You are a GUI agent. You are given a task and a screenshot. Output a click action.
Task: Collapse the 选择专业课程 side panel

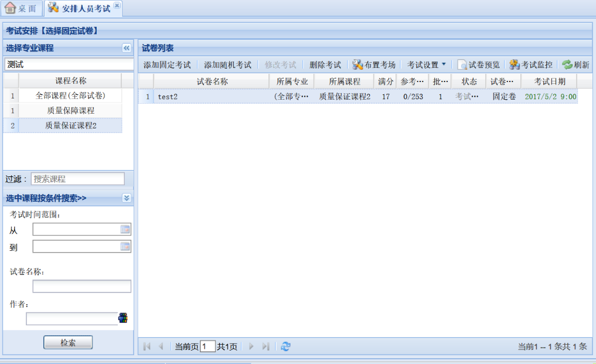(126, 48)
